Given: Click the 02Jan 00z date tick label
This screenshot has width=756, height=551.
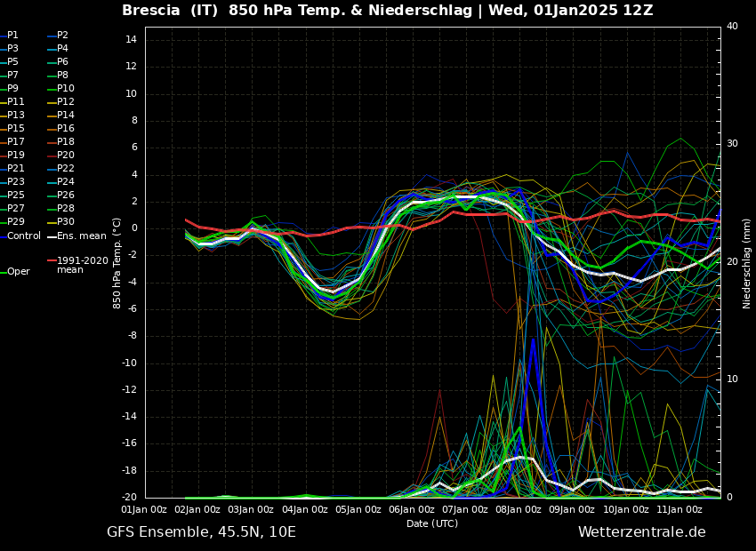Looking at the screenshot, I should tap(197, 509).
